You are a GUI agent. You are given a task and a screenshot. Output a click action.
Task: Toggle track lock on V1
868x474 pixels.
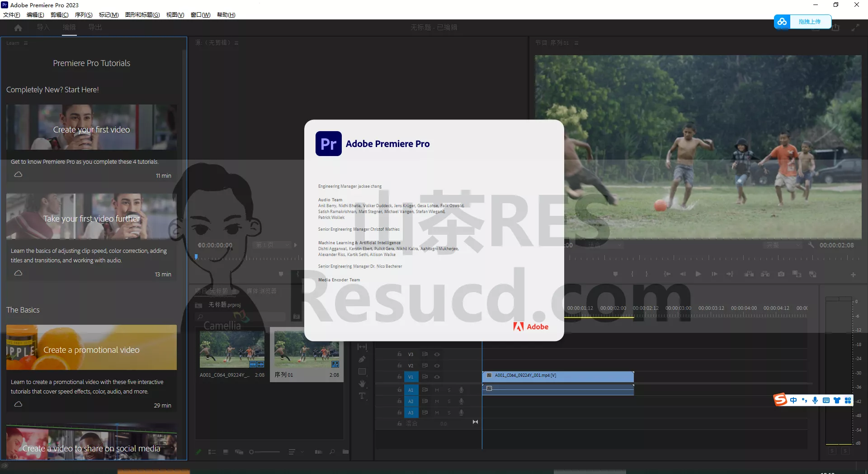399,377
